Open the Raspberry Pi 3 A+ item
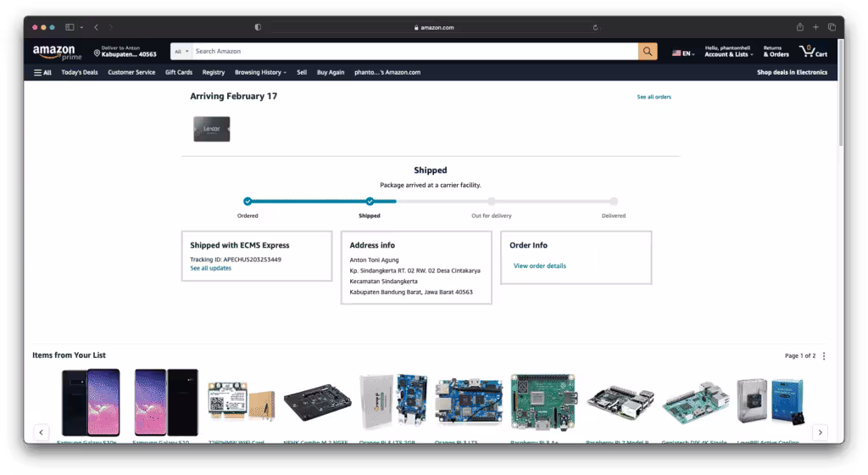868x475 pixels. pos(543,402)
